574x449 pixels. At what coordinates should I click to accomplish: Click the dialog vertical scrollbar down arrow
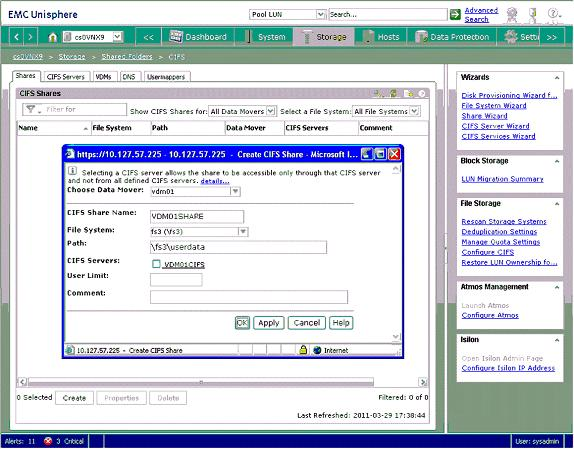396,336
